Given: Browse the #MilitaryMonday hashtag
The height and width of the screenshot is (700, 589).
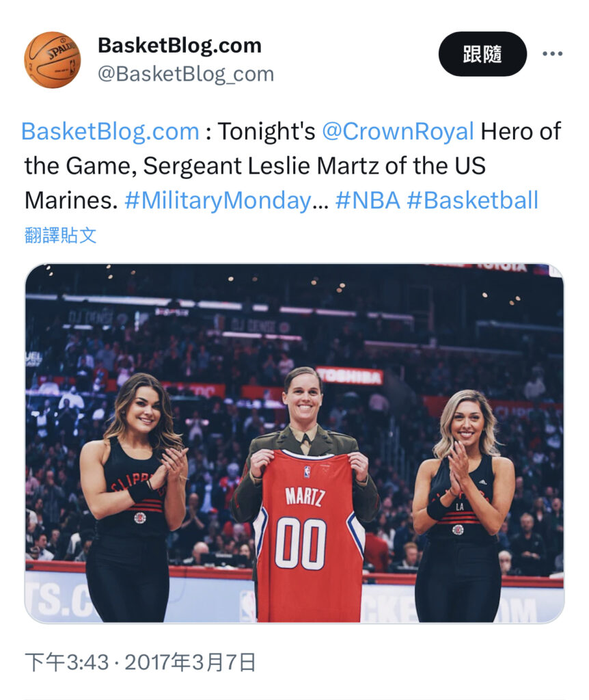Looking at the screenshot, I should [x=217, y=200].
